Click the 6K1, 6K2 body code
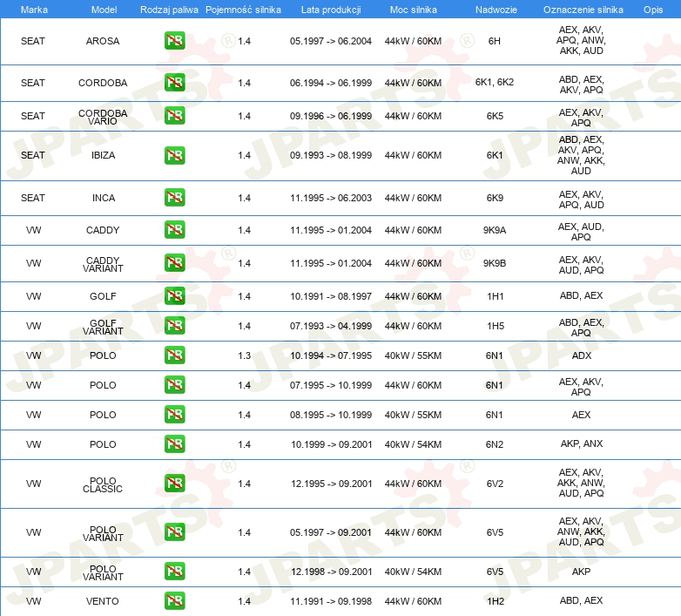The image size is (681, 616). pos(495,83)
